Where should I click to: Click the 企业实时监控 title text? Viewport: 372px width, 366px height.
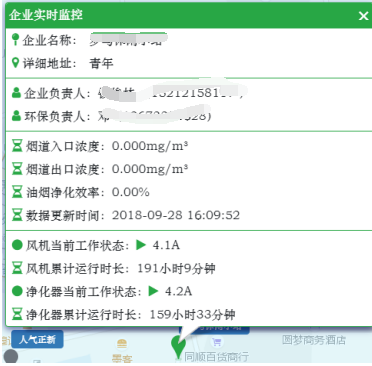coord(46,15)
